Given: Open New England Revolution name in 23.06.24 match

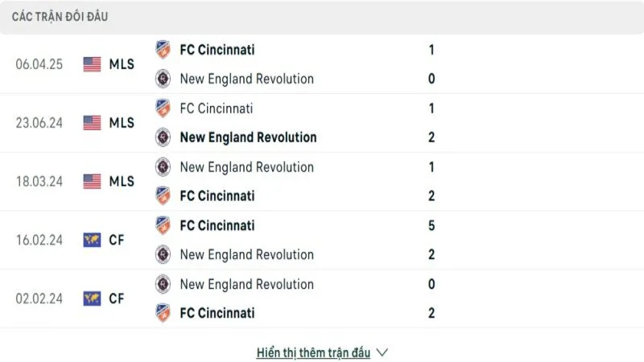Looking at the screenshot, I should pyautogui.click(x=248, y=138).
